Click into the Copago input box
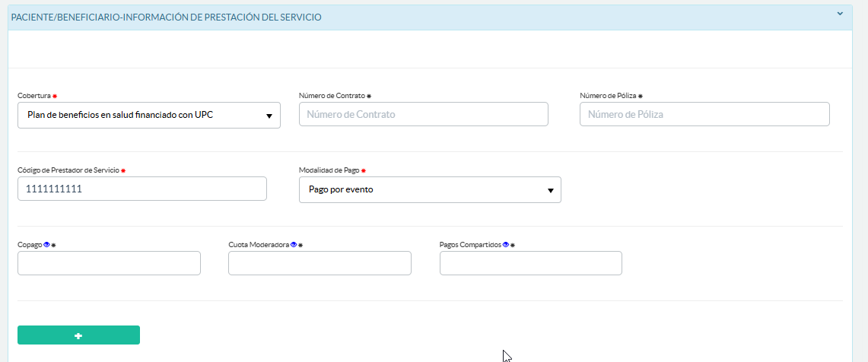Viewport: 868px width, 362px height. tap(109, 263)
